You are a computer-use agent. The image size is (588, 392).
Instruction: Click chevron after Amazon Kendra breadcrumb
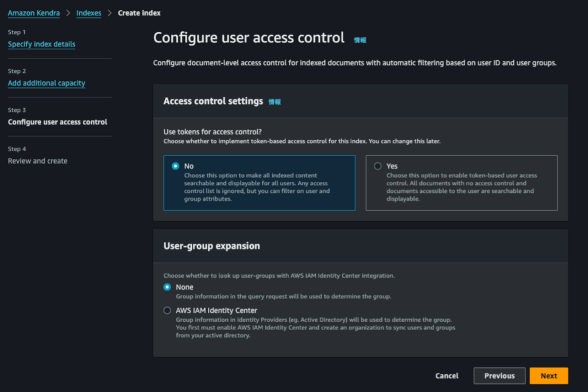click(x=68, y=13)
